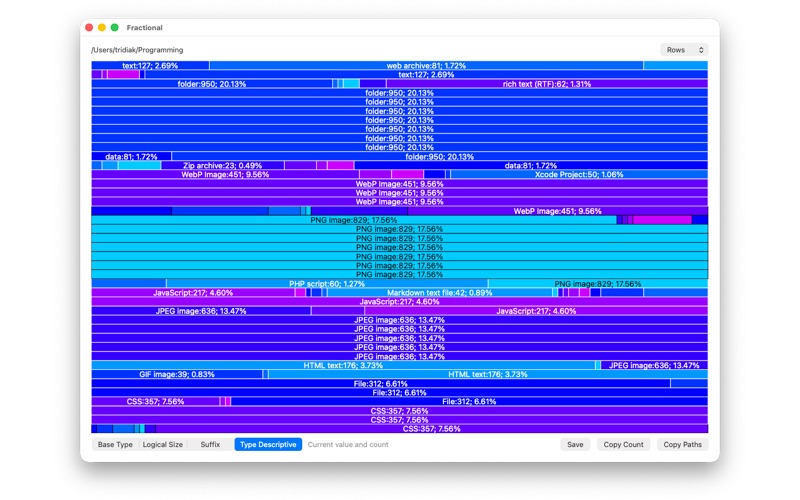Image resolution: width=800 pixels, height=500 pixels.
Task: Select the Markdown text file:42 segment
Action: [x=439, y=293]
